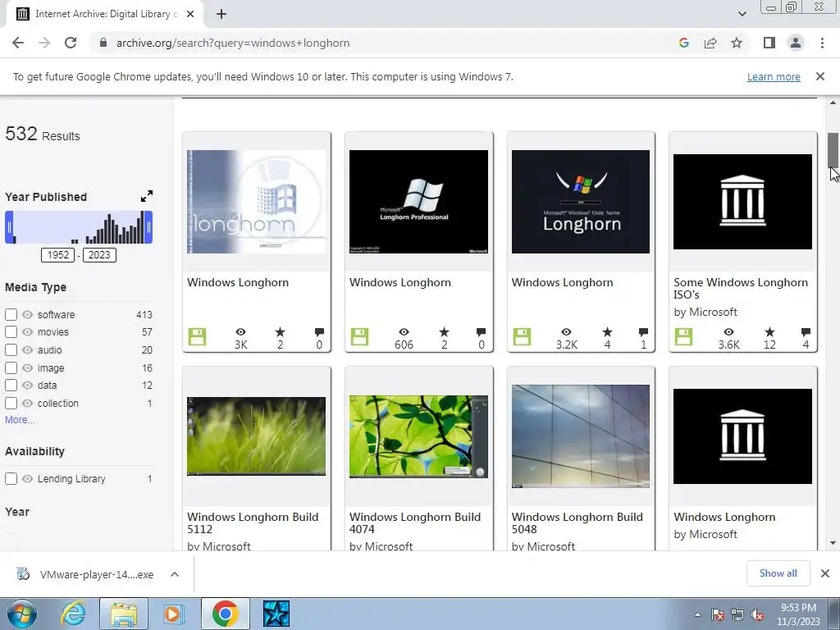The image size is (840, 630).
Task: Dismiss the Chrome update notification bar
Action: click(820, 76)
